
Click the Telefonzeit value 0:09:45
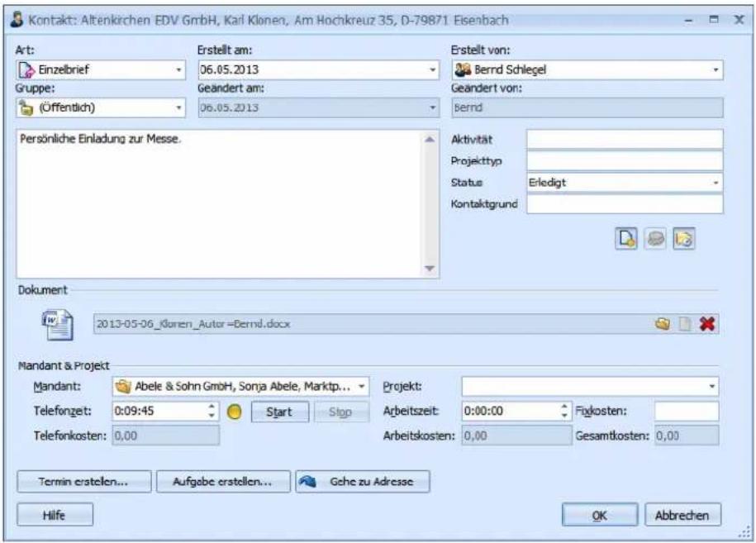point(134,411)
